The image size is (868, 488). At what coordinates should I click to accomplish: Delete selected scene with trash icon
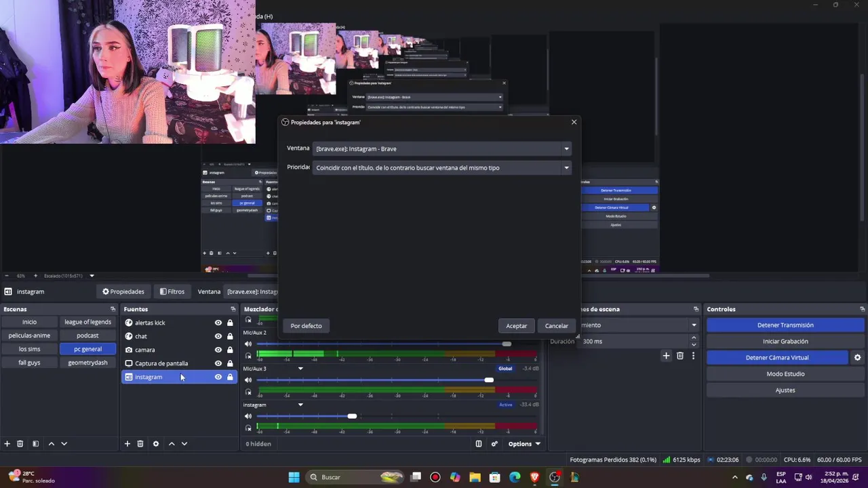point(20,444)
